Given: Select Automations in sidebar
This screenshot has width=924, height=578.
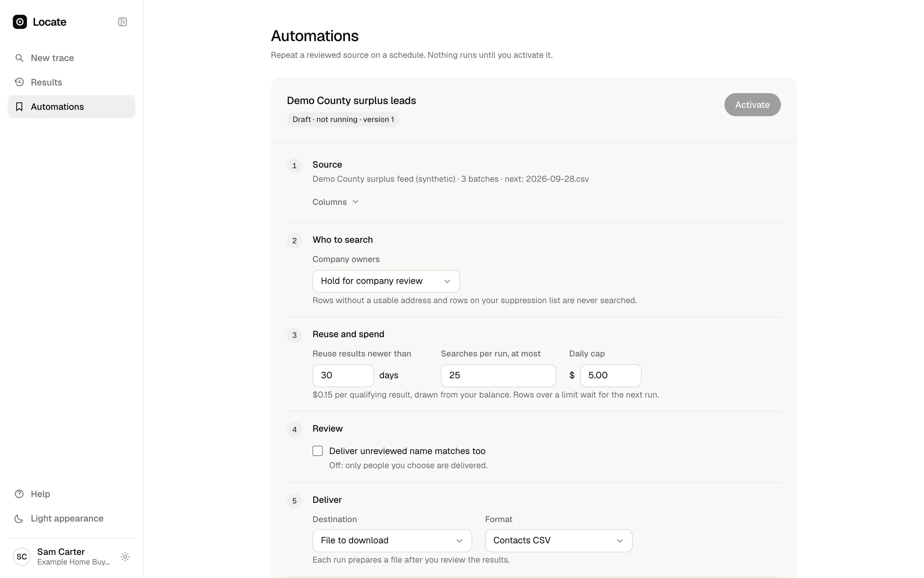Looking at the screenshot, I should 72,107.
